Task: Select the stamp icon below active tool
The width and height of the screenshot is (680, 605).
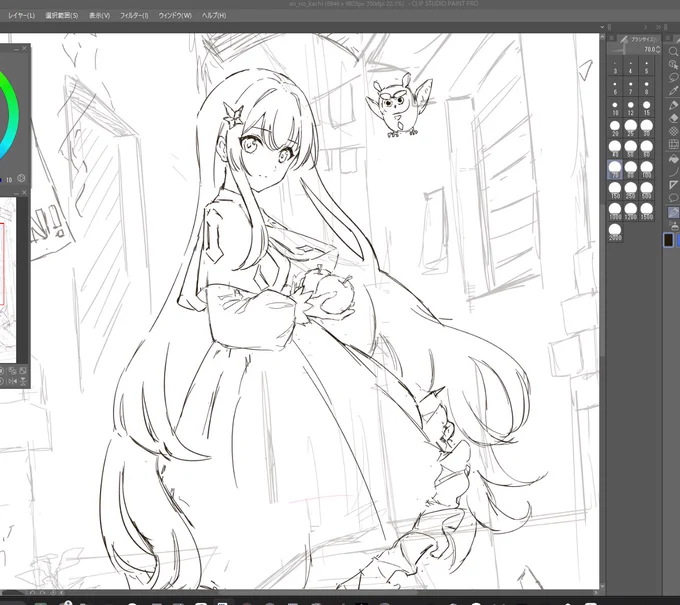Action: (674, 226)
